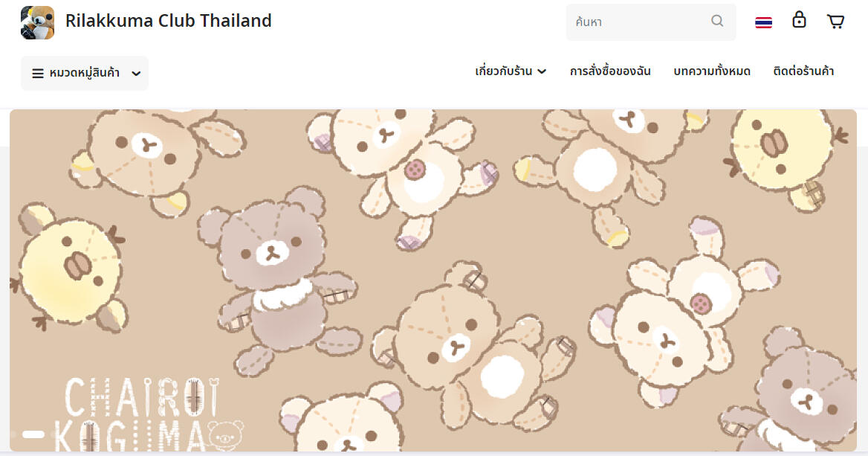Click the CHAIROI KOGUMA banner text
Viewport: 868px width, 456px height.
click(x=143, y=414)
